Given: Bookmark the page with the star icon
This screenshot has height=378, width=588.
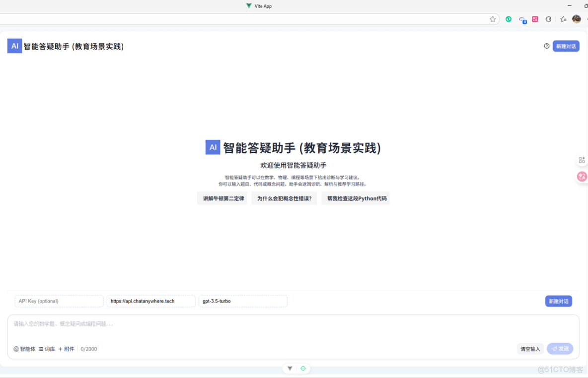Looking at the screenshot, I should coord(492,19).
